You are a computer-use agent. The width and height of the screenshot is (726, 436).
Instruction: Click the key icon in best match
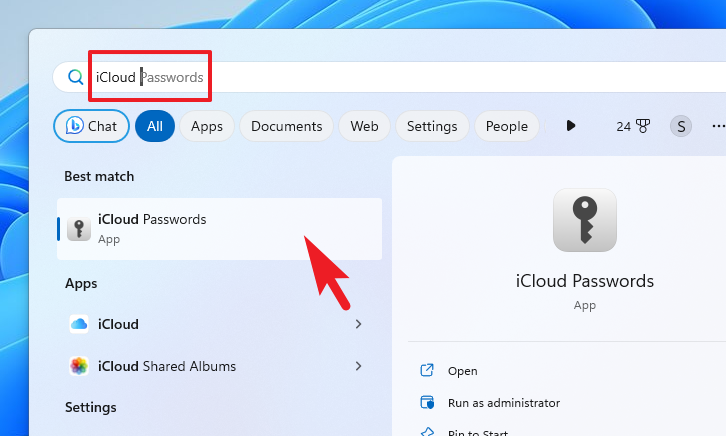(79, 229)
